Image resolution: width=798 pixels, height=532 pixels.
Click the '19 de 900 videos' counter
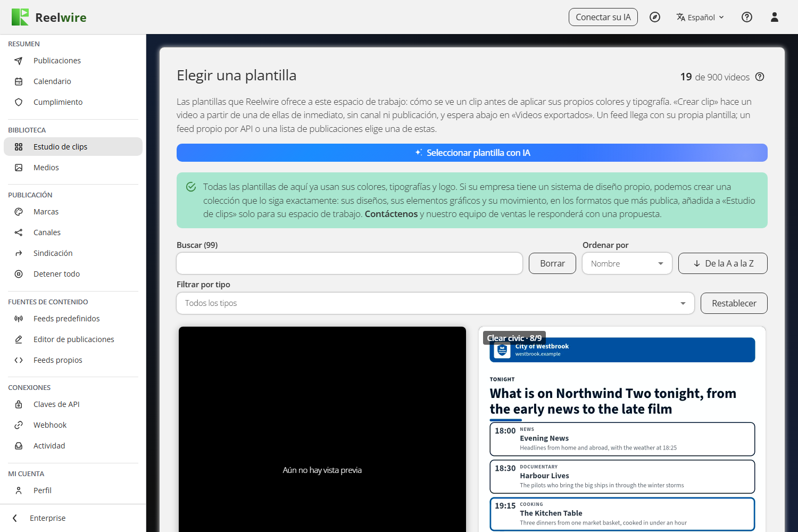tap(714, 77)
